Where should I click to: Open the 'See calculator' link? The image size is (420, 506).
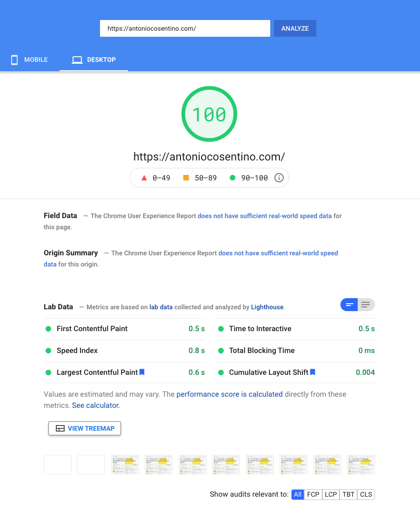point(95,406)
